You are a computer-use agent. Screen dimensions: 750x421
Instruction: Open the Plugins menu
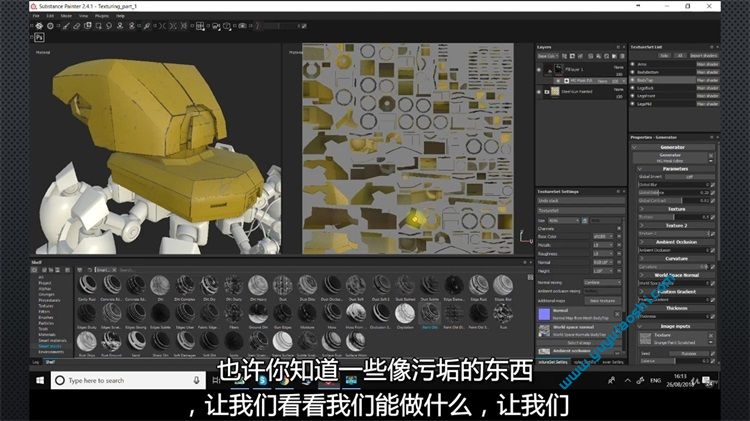click(102, 16)
